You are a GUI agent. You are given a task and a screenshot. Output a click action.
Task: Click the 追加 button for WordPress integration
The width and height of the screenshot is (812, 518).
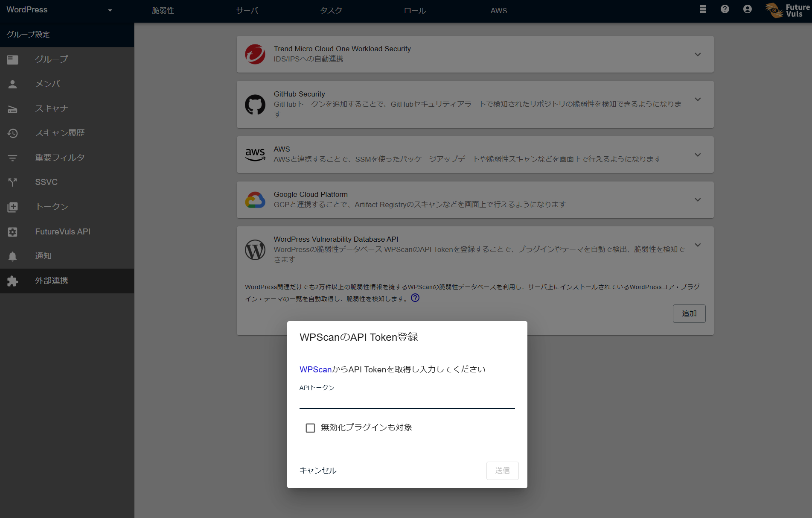[689, 313]
